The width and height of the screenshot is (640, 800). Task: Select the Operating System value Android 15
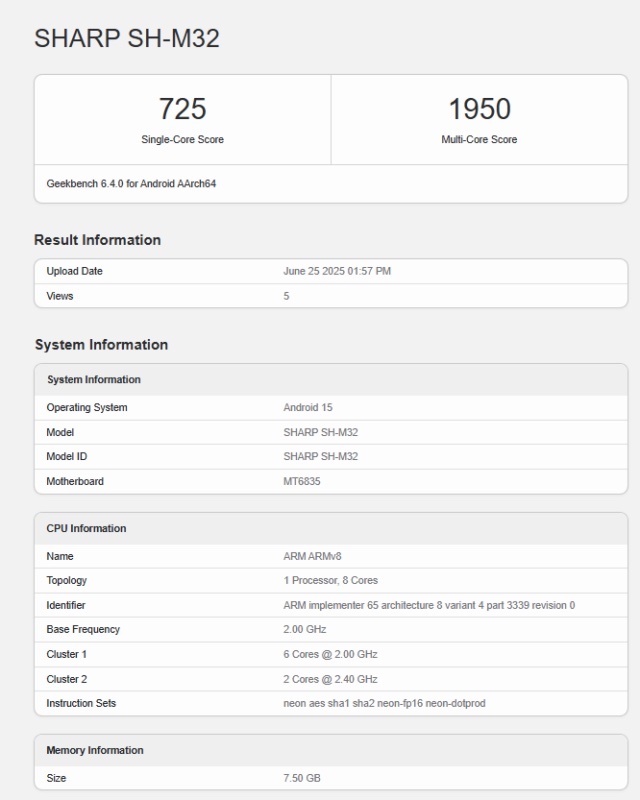point(308,407)
